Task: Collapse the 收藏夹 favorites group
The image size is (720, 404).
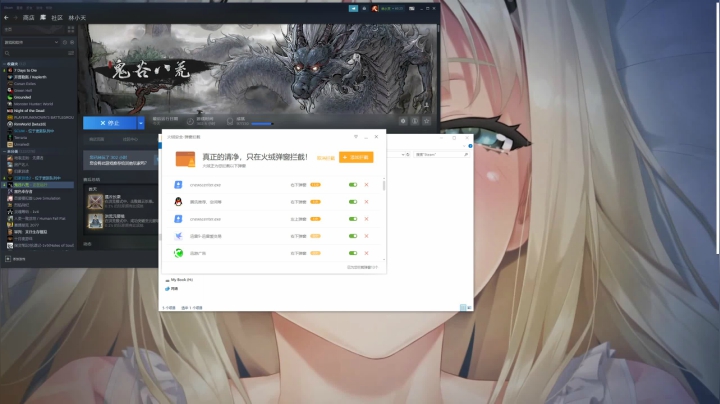Action: pos(4,64)
